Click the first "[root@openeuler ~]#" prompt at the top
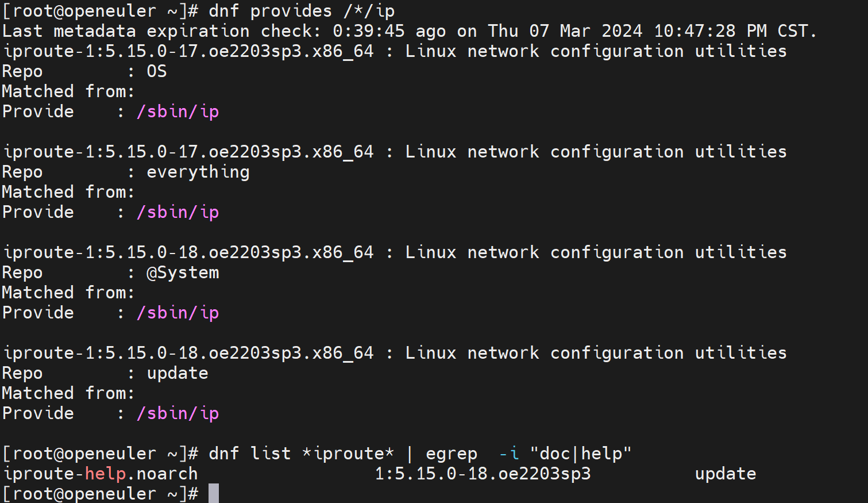The height and width of the screenshot is (503, 868). [101, 11]
